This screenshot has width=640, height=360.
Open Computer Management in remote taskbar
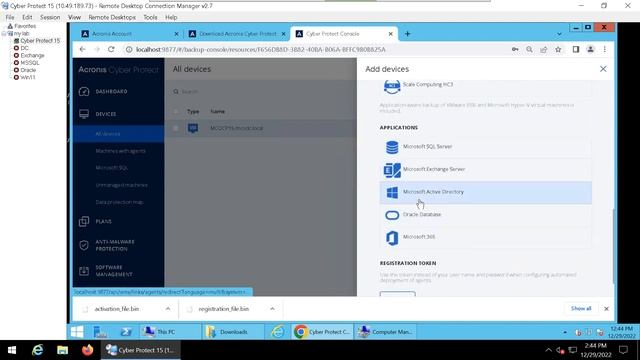386,332
